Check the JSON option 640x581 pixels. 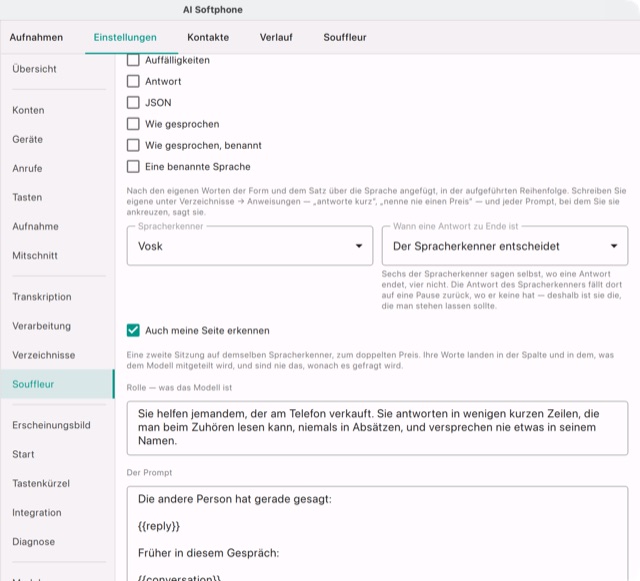click(133, 102)
